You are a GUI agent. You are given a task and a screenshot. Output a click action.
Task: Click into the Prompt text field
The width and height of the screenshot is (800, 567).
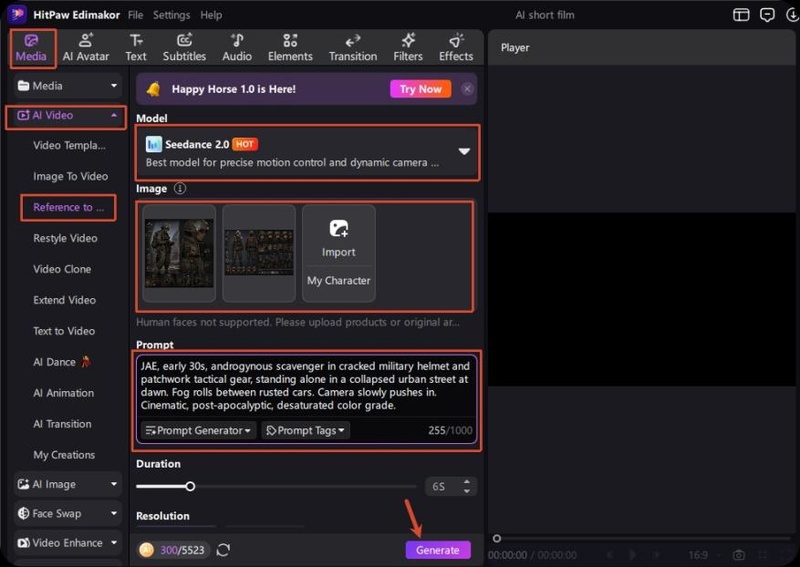coord(306,386)
